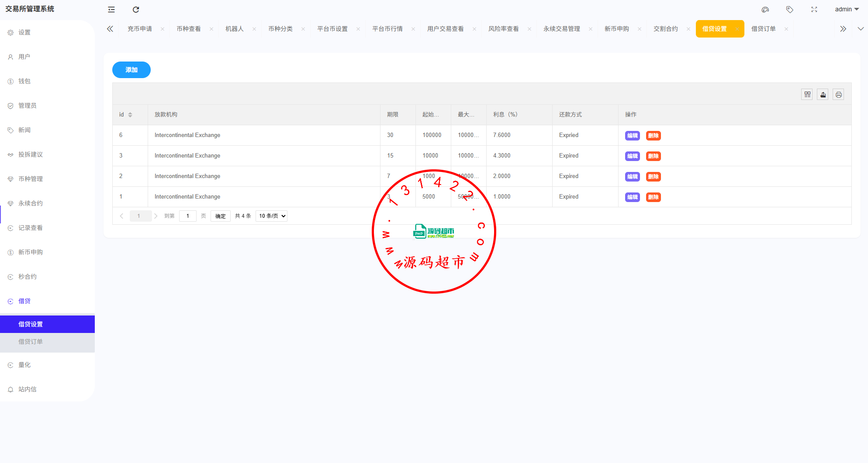Click 删除 for the id 6 row

653,136
